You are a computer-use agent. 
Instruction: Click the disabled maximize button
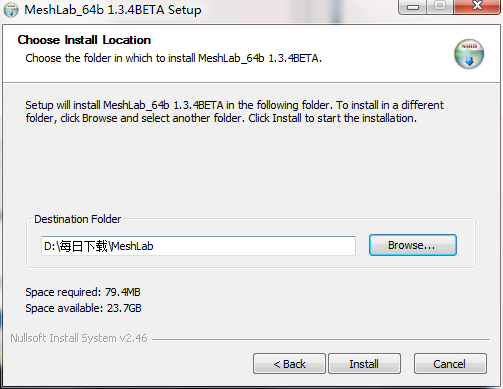coord(440,6)
